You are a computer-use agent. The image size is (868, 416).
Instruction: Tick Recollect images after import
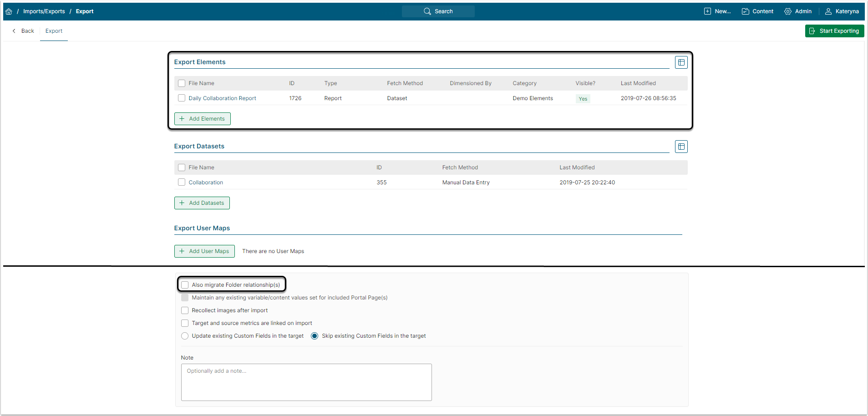185,310
